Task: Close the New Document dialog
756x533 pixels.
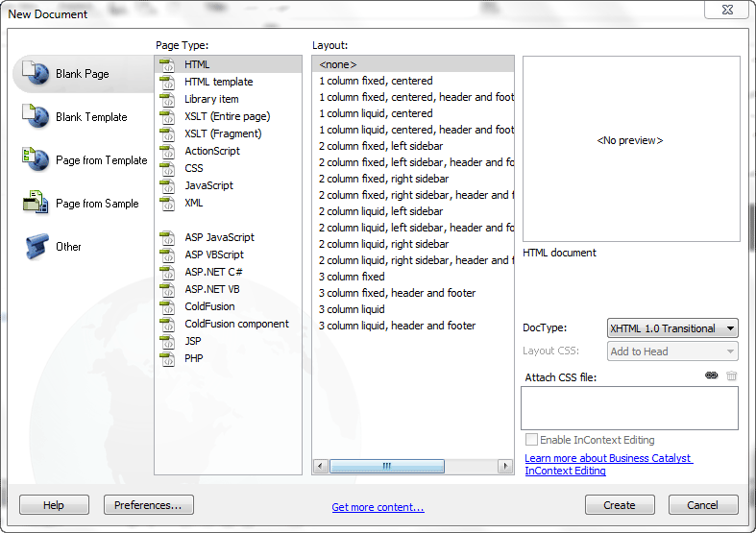Action: 727,10
